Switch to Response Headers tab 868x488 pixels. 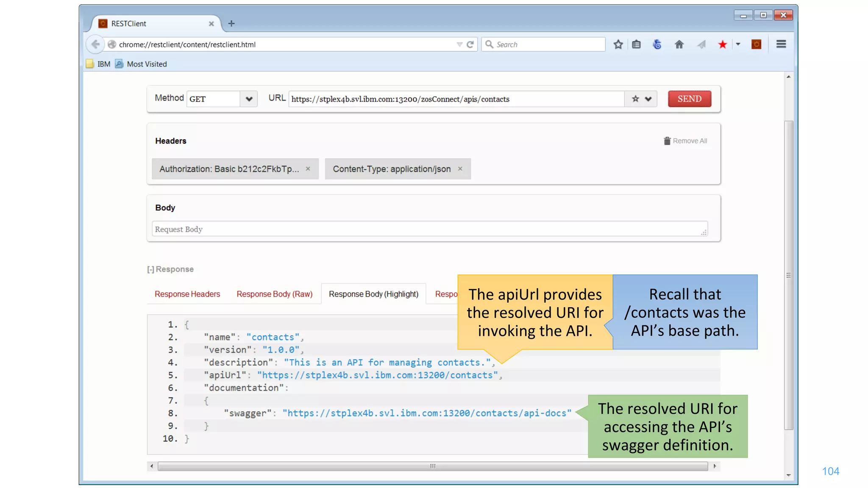187,294
